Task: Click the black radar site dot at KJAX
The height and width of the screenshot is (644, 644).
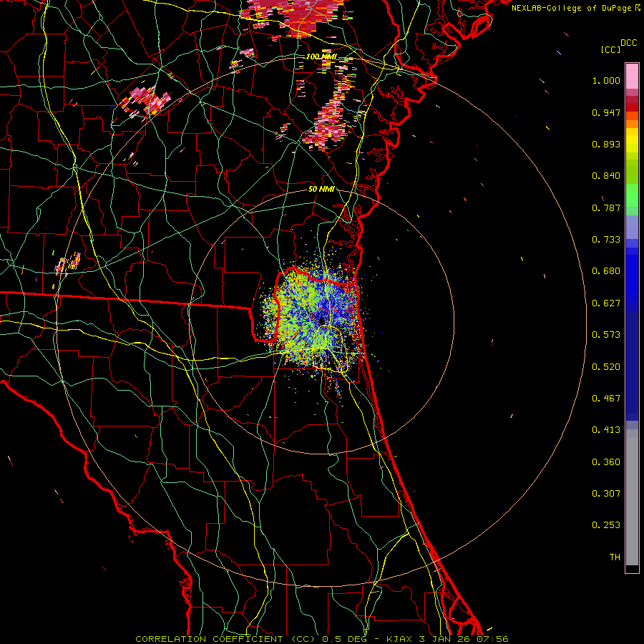Action: pos(322,321)
